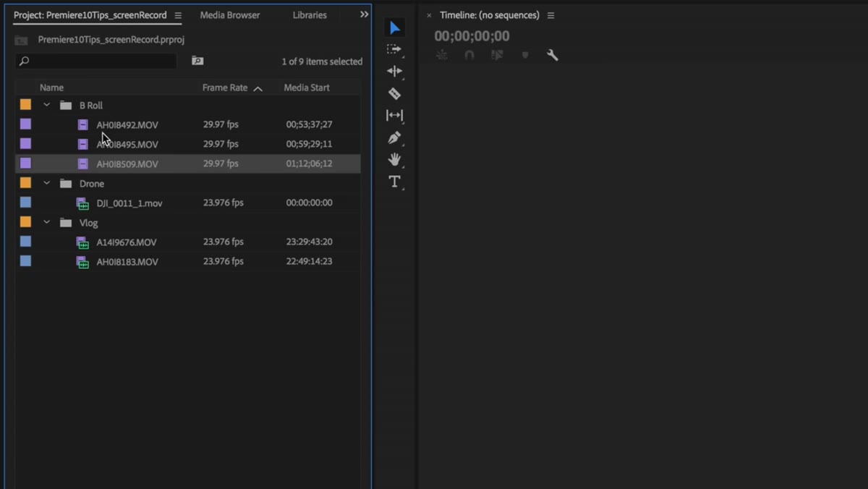
Task: Click timecode 00;00;00;00 in Timeline
Action: click(472, 36)
